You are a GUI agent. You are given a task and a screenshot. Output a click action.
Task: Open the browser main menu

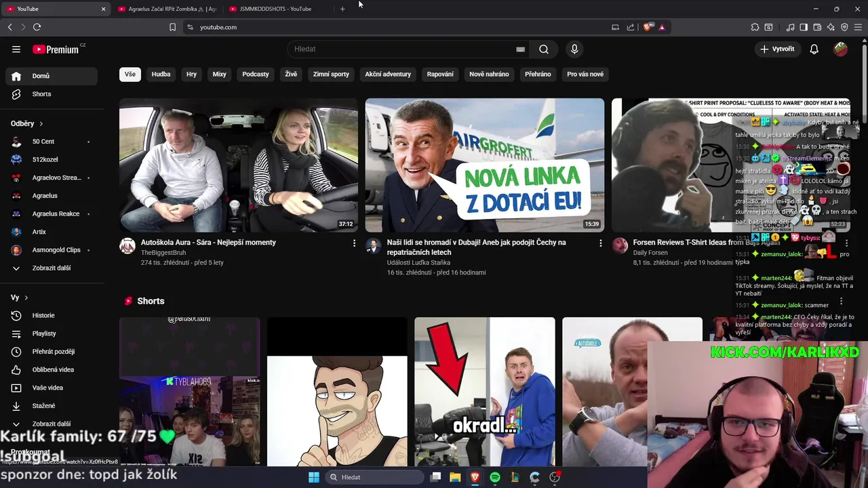tap(858, 27)
